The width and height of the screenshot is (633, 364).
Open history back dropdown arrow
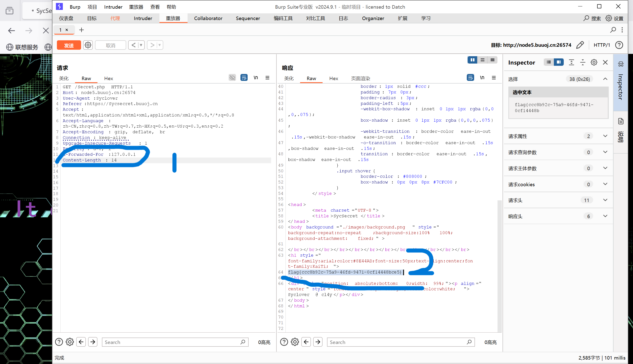pos(141,45)
